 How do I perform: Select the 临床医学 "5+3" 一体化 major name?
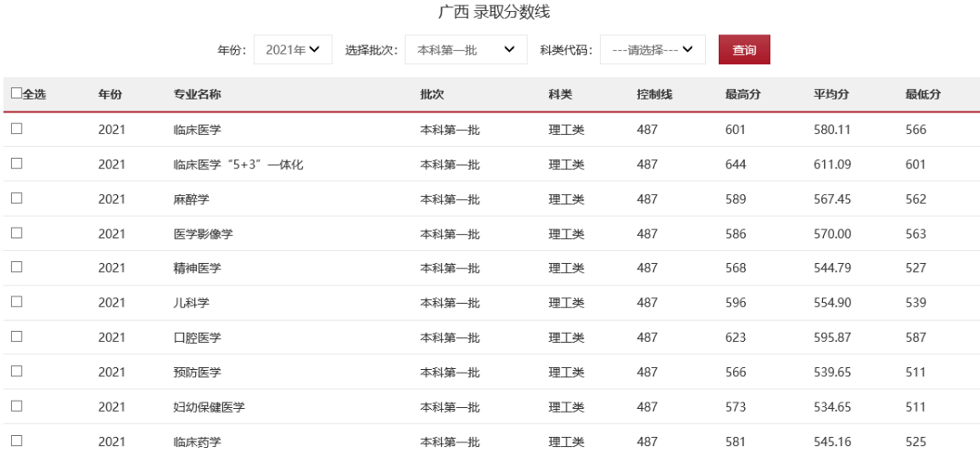[237, 165]
